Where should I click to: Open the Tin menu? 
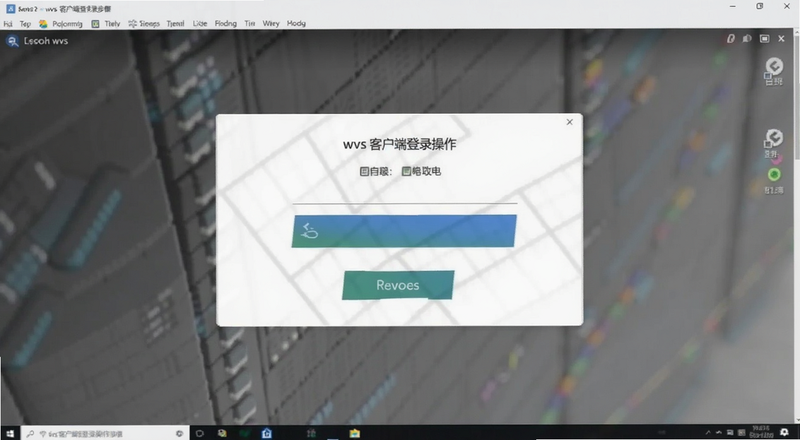[249, 23]
